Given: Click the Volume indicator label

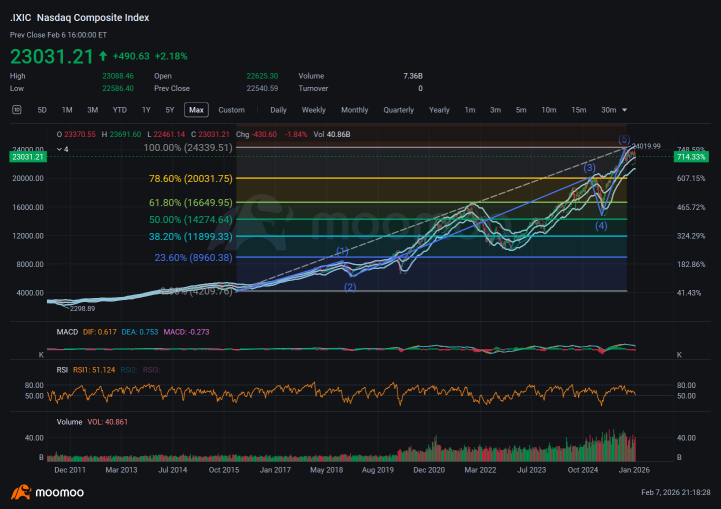Looking at the screenshot, I should click(69, 422).
